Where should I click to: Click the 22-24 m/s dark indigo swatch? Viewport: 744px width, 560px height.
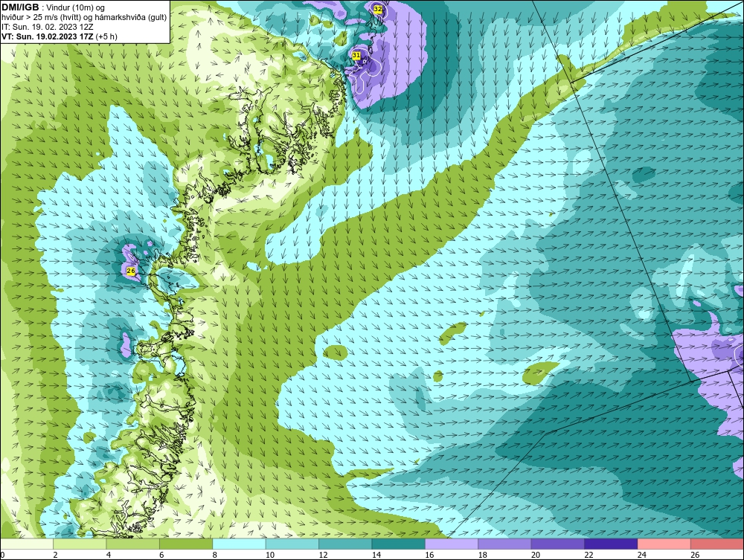[x=611, y=544]
